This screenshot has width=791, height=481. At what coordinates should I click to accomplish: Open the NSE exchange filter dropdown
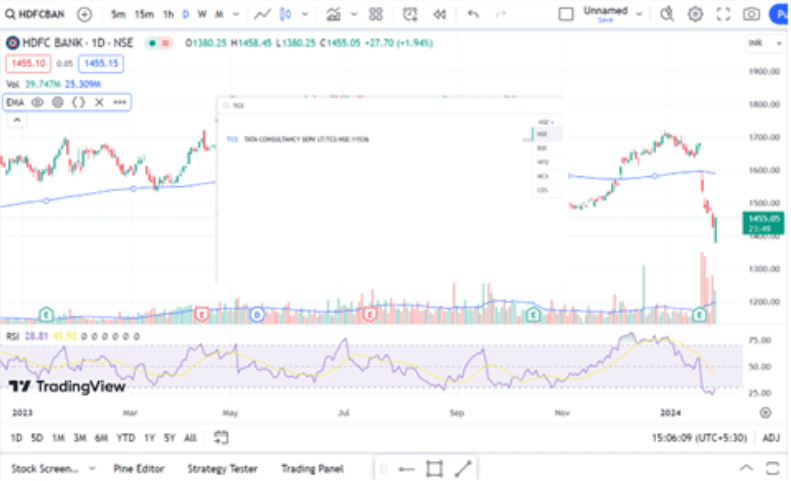click(546, 123)
